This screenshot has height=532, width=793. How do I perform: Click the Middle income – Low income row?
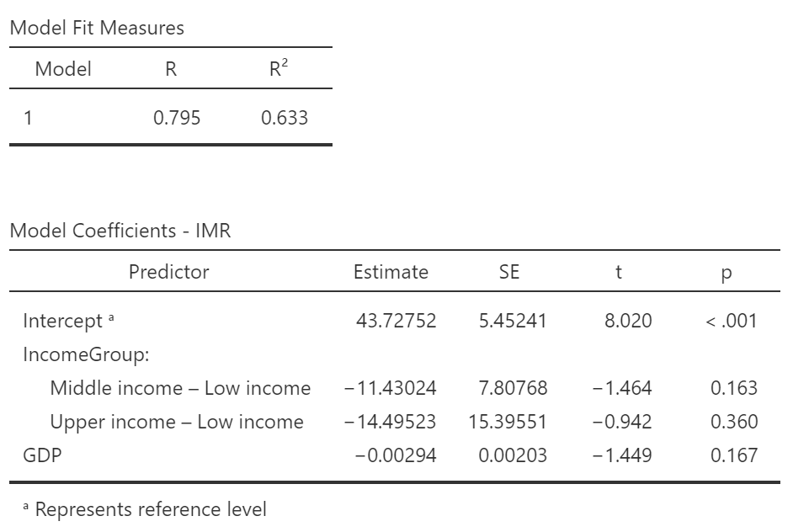180,388
